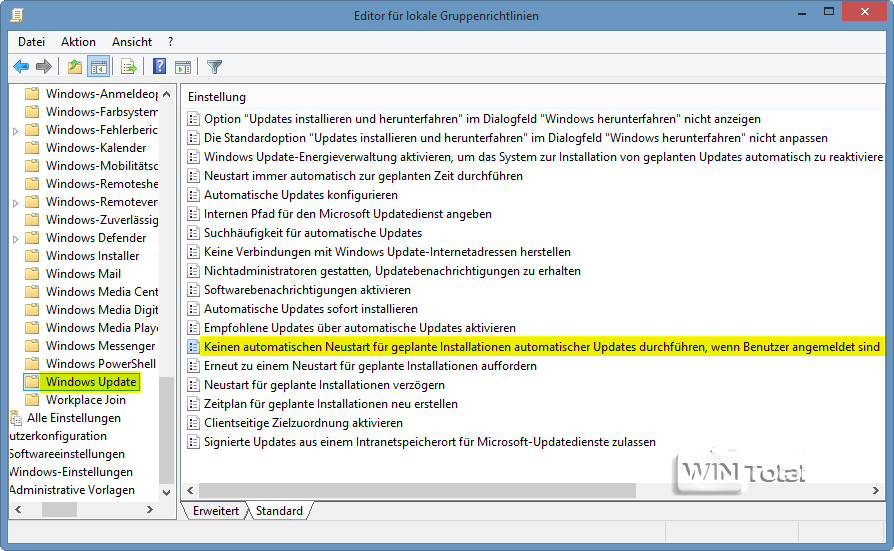Select Signierte Updates aus einem Intranetspeicherort policy
The height and width of the screenshot is (551, 894).
[430, 442]
